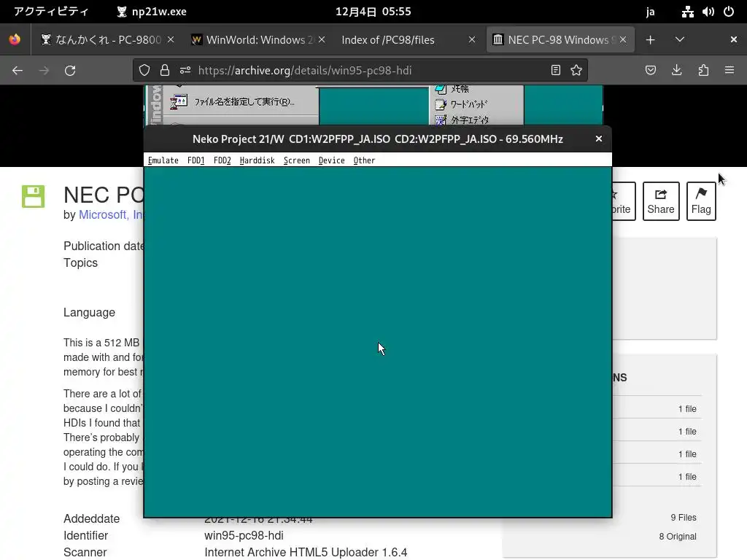Close the NEC PC-98 Windows tab
This screenshot has height=560, width=747.
click(x=623, y=39)
